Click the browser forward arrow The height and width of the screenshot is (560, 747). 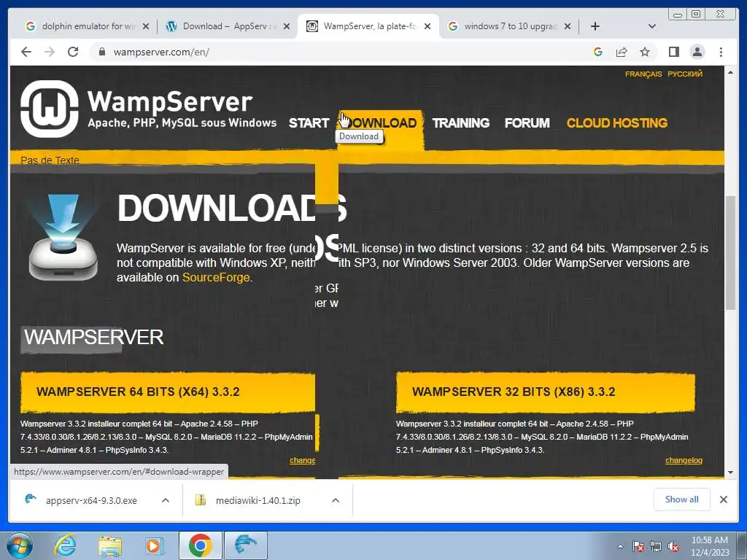pyautogui.click(x=50, y=52)
